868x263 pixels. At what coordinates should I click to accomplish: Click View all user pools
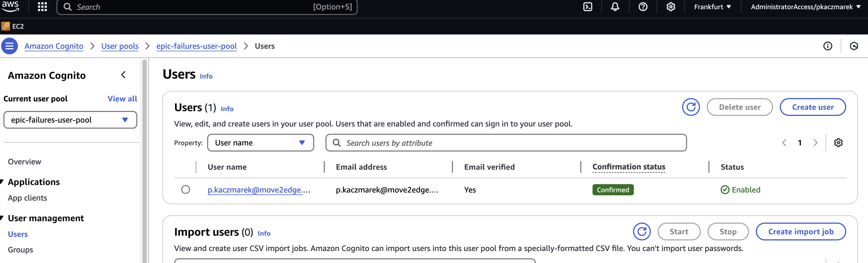tap(122, 99)
